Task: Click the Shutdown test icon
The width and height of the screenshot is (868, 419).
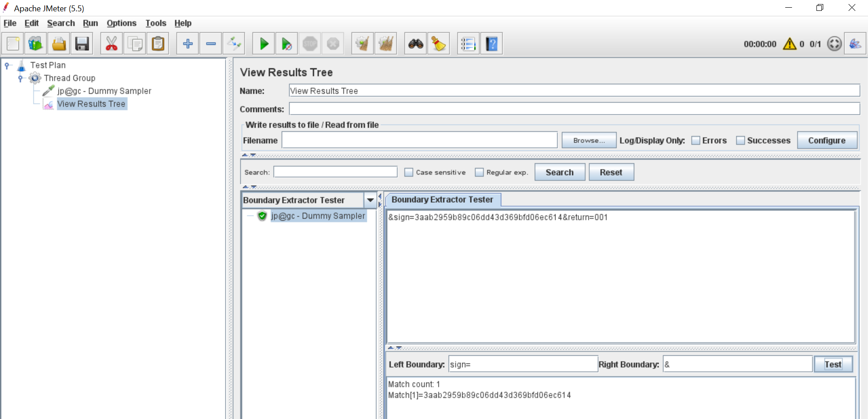Action: 333,44
